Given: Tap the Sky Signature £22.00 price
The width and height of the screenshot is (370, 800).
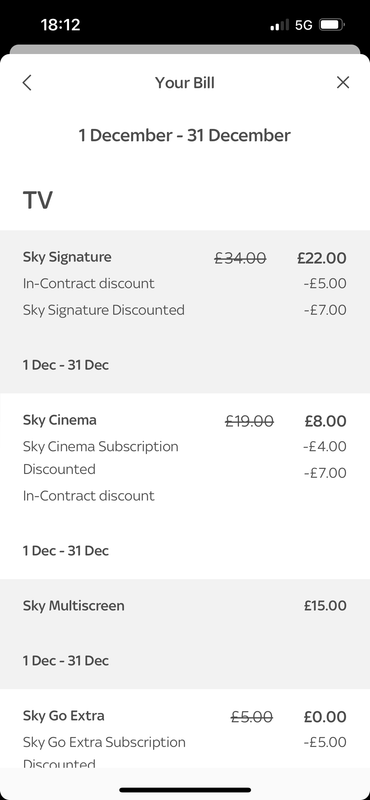Looking at the screenshot, I should click(322, 258).
